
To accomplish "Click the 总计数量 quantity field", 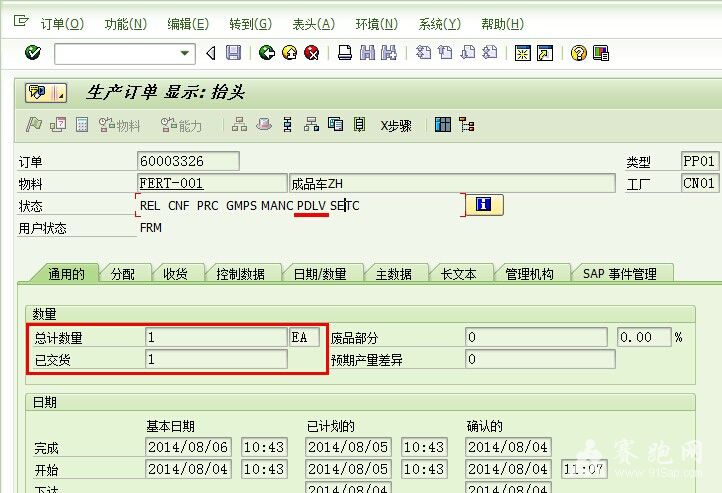I will pos(216,337).
